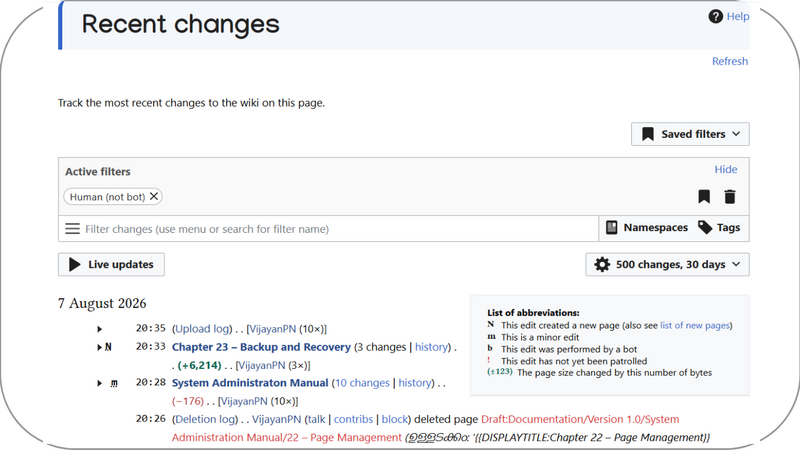Image resolution: width=800 pixels, height=450 pixels.
Task: Remove the Human (not bot) filter
Action: point(154,196)
